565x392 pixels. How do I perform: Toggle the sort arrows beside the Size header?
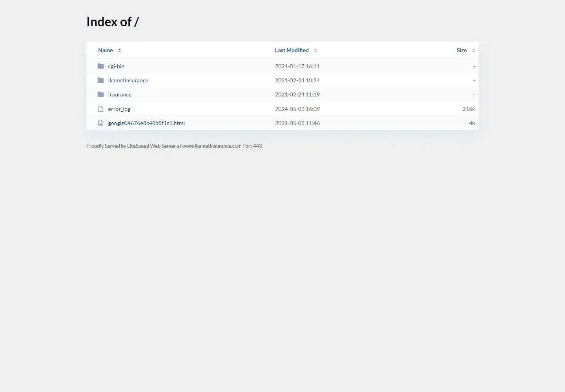click(x=474, y=50)
